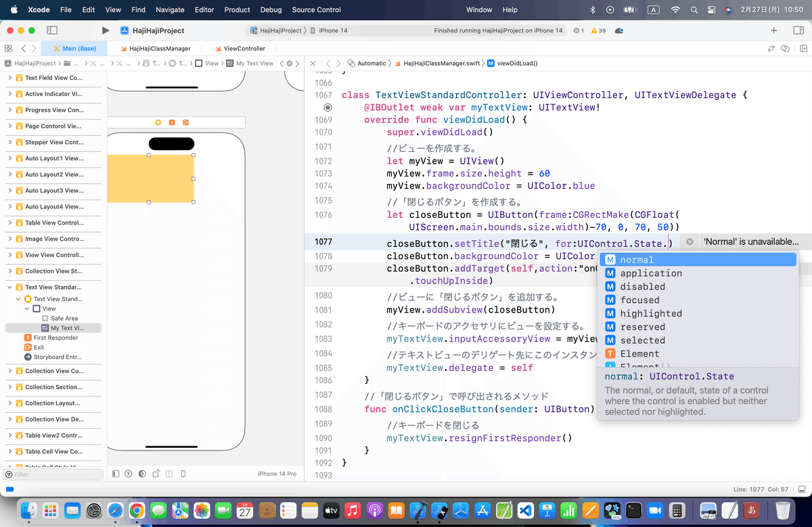Open the viewDidLoad() jump bar menu

coord(512,63)
